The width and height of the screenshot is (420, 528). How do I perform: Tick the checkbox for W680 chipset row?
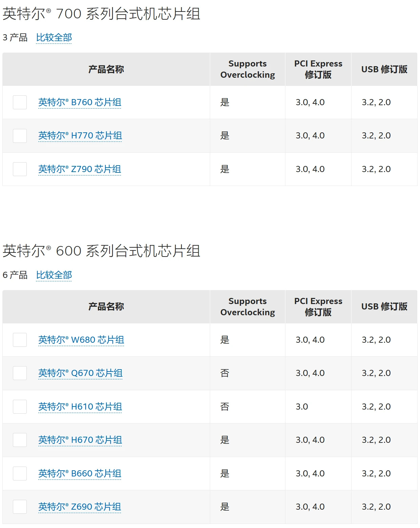[x=20, y=340]
